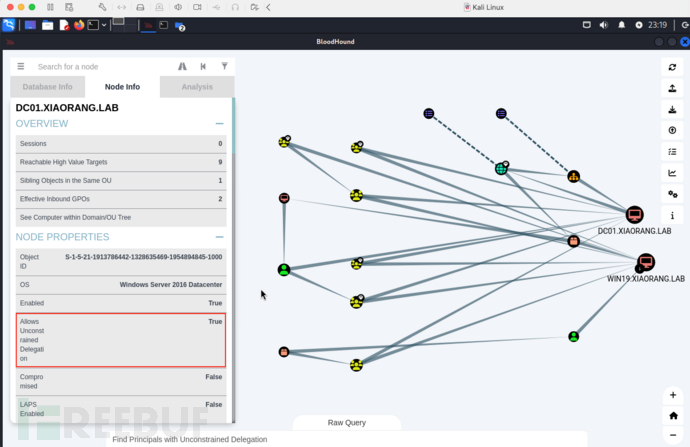The width and height of the screenshot is (690, 447).
Task: Open the About info icon
Action: click(x=672, y=216)
